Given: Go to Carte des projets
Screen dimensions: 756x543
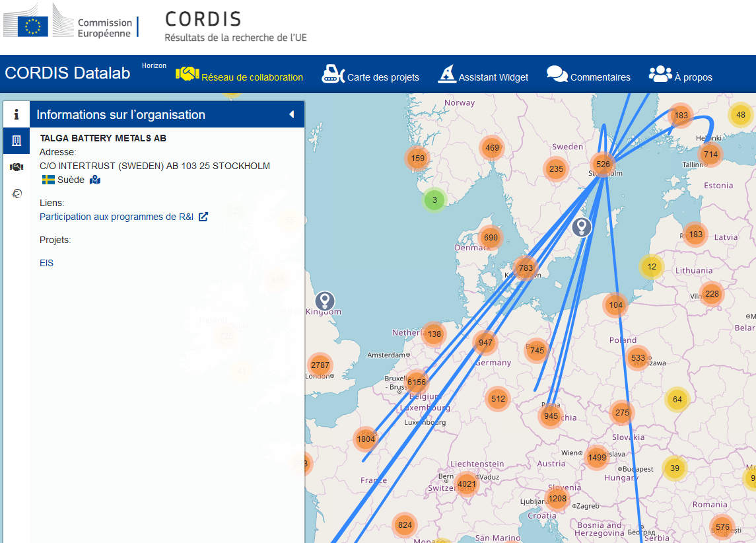Looking at the screenshot, I should point(370,77).
